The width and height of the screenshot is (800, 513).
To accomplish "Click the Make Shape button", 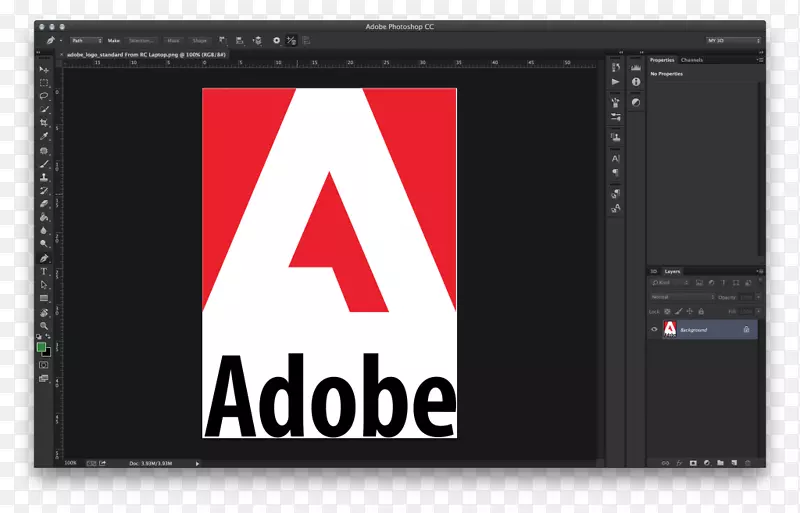I will coord(199,40).
